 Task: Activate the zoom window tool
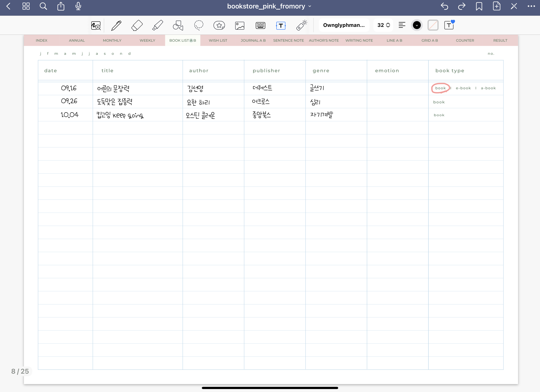[96, 25]
